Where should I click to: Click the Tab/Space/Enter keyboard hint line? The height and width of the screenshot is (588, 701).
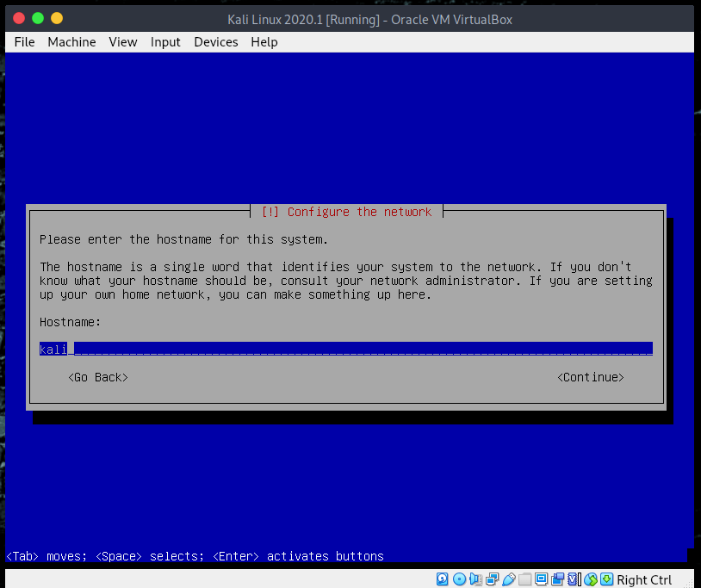coord(195,556)
